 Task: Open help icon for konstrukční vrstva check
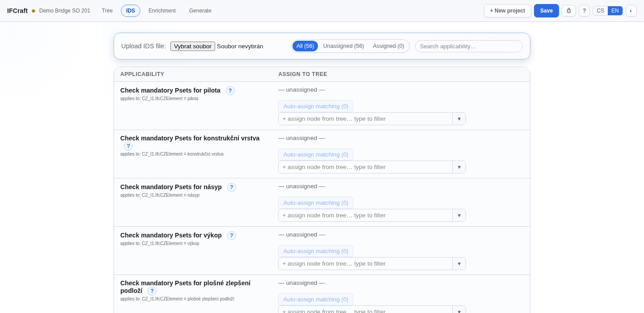pyautogui.click(x=128, y=146)
